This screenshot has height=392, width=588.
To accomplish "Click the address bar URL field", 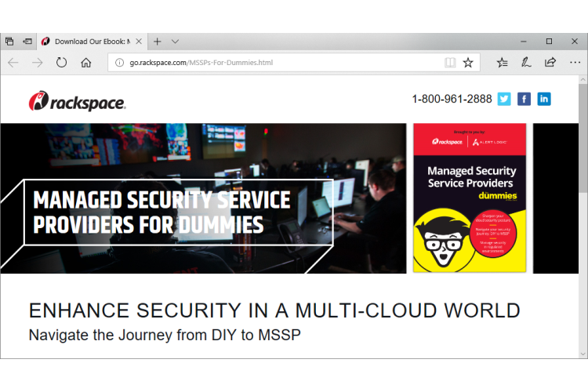I will pos(274,63).
